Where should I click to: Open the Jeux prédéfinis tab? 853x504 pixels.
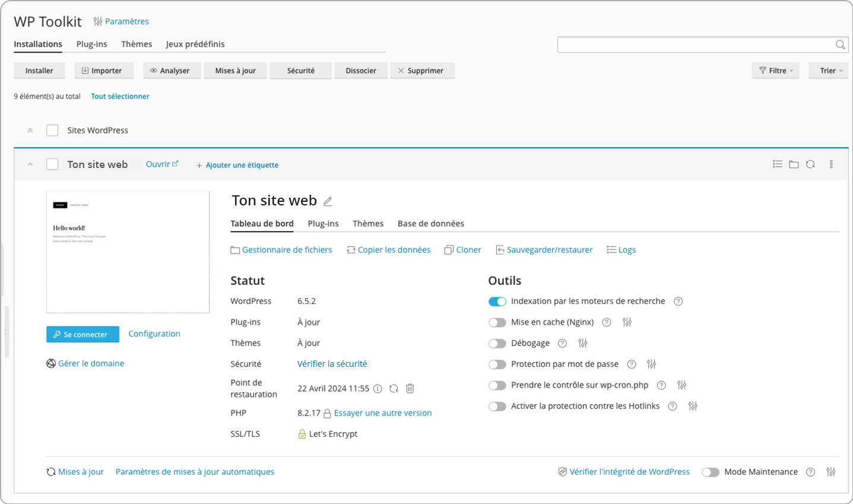click(195, 44)
